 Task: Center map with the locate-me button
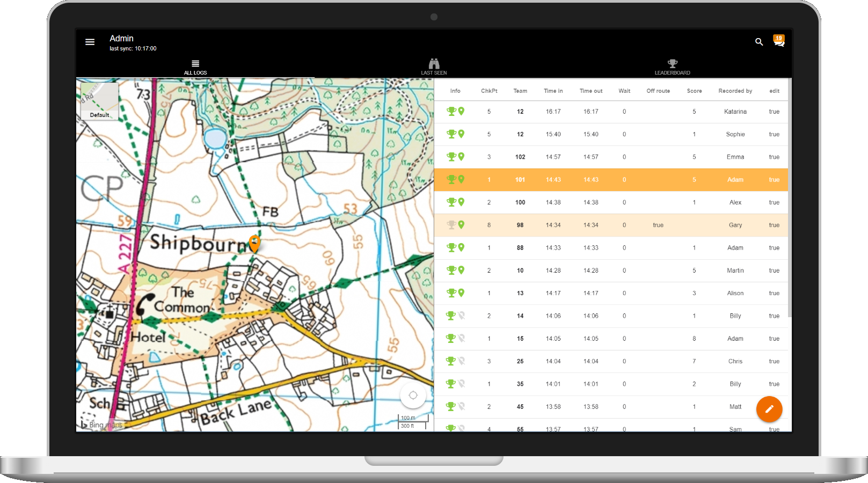tap(413, 396)
